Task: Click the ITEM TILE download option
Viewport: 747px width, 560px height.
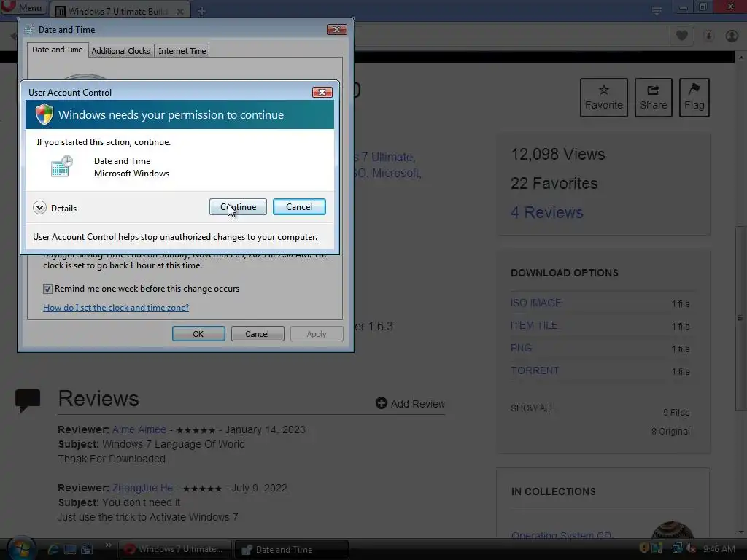Action: (x=534, y=325)
